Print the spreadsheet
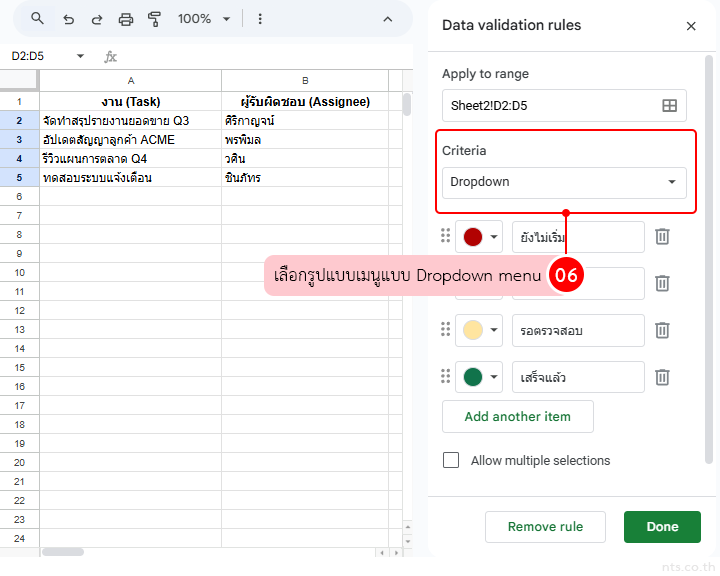Image resolution: width=720 pixels, height=576 pixels. click(x=126, y=19)
